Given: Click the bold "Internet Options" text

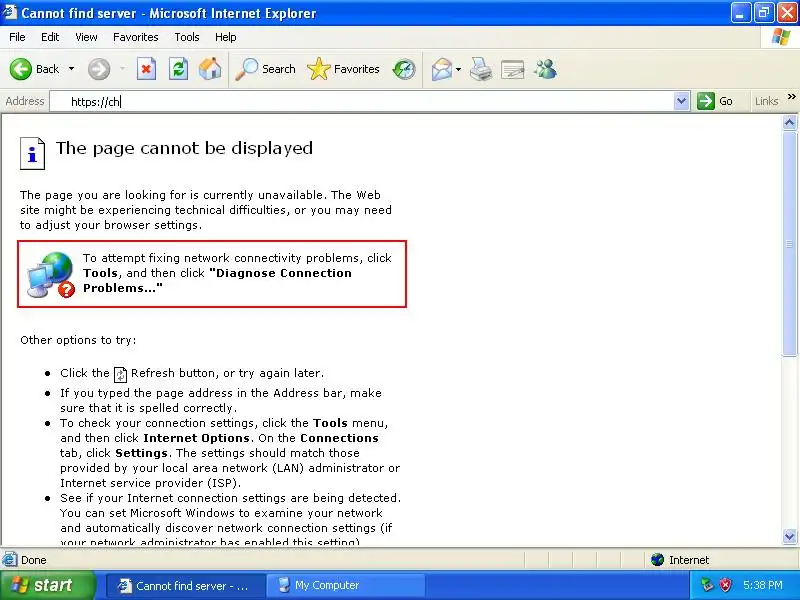Looking at the screenshot, I should pyautogui.click(x=196, y=438).
